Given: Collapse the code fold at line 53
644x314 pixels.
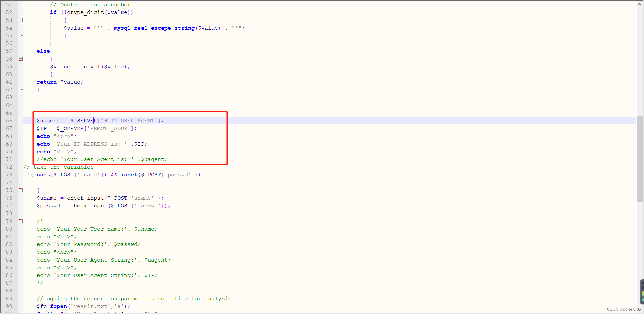Looking at the screenshot, I should pyautogui.click(x=21, y=20).
